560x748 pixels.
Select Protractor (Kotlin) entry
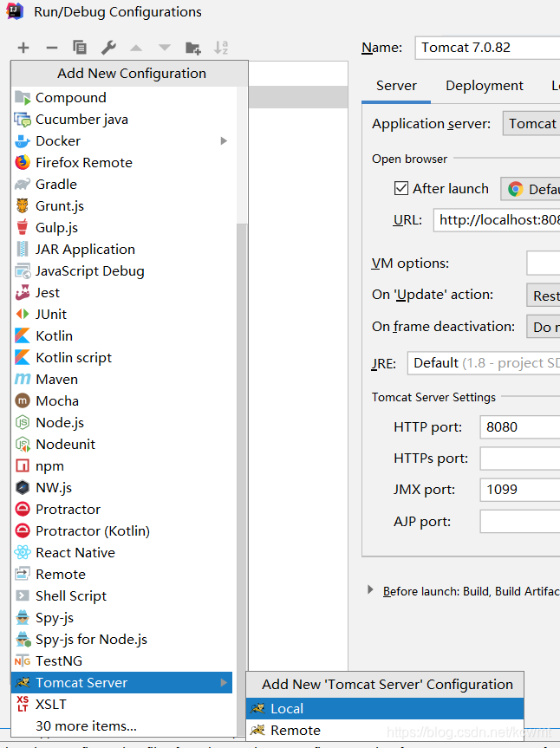click(x=123, y=531)
